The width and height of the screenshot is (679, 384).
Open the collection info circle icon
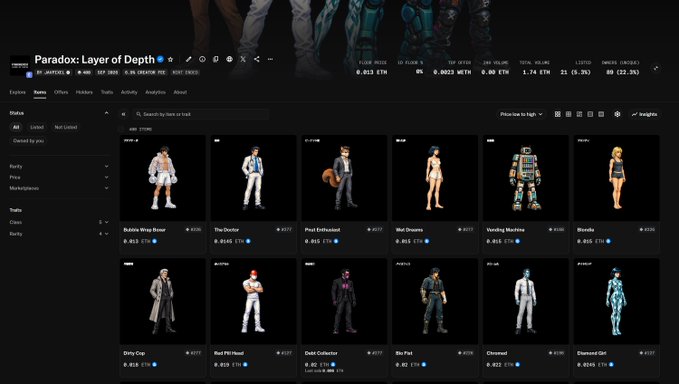(202, 59)
